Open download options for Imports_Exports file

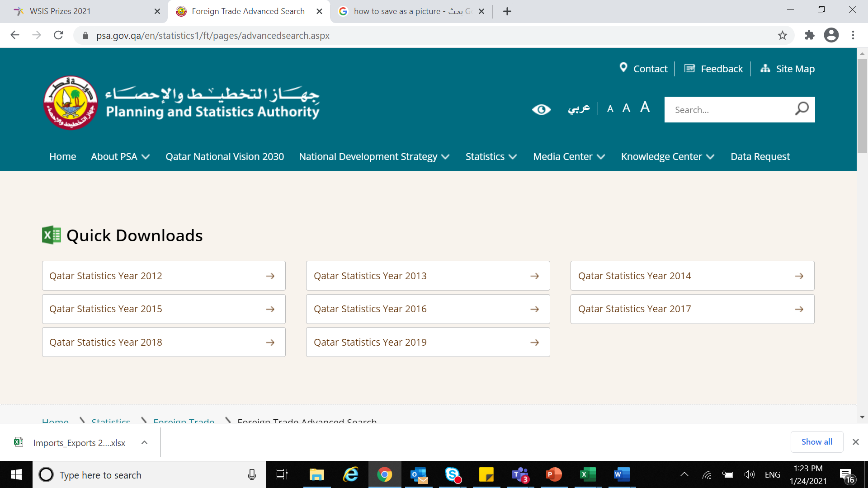(x=144, y=442)
